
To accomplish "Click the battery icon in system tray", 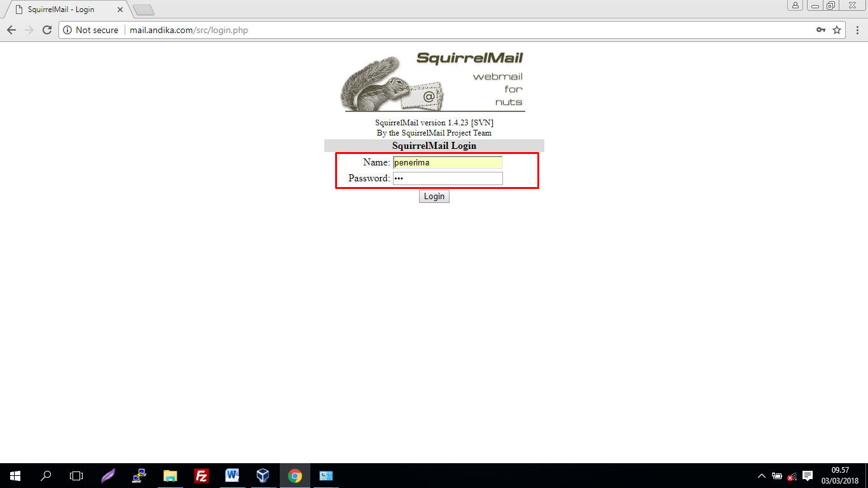I will tap(777, 476).
